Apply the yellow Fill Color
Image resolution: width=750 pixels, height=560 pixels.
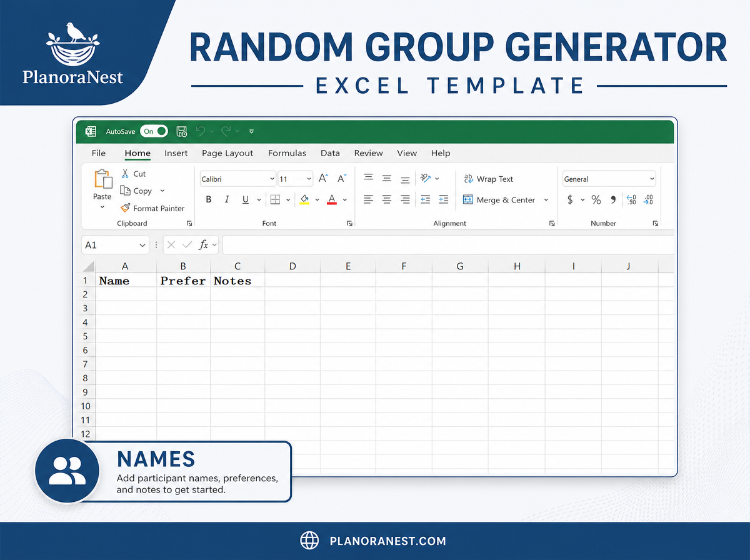pyautogui.click(x=304, y=199)
